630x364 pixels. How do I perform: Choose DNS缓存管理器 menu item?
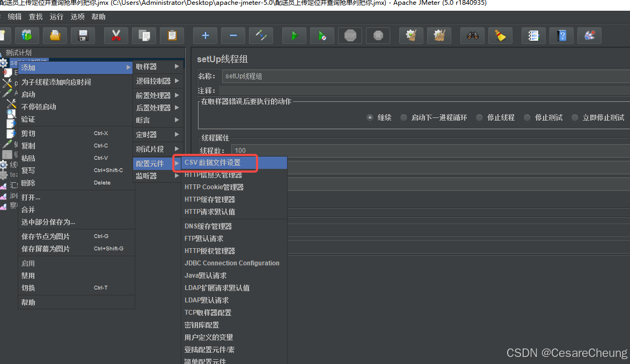click(x=235, y=226)
